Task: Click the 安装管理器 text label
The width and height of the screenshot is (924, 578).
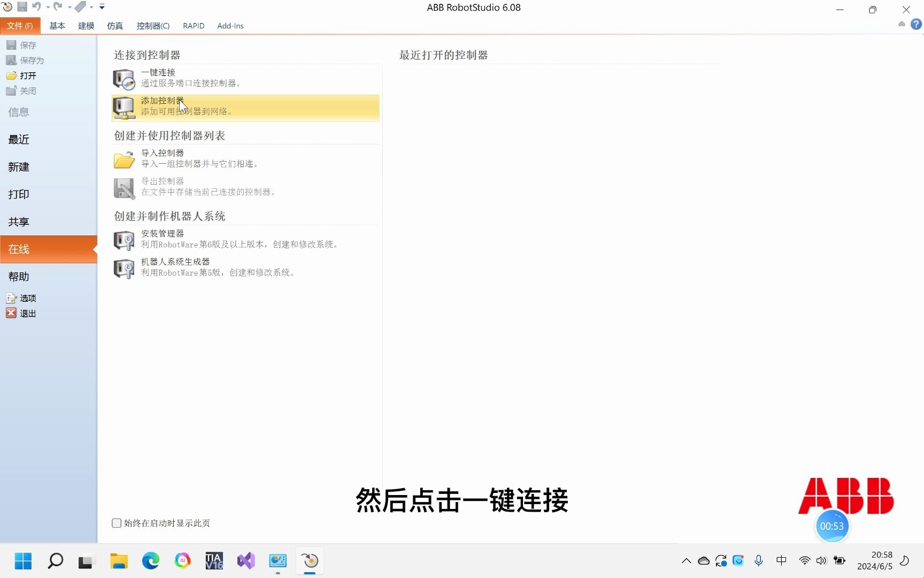Action: [162, 233]
